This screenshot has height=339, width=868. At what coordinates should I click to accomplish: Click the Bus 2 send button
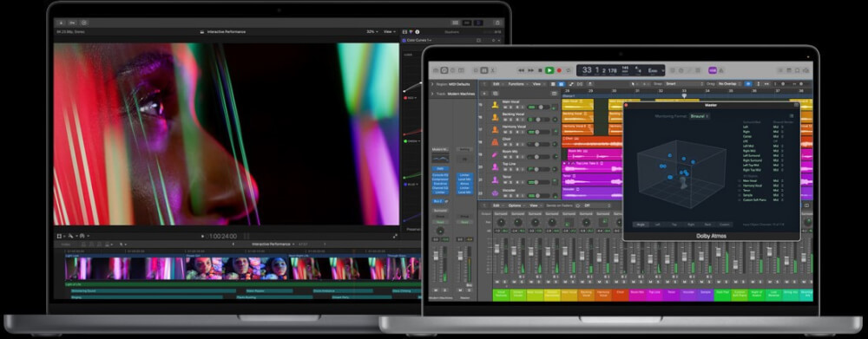[x=437, y=201]
